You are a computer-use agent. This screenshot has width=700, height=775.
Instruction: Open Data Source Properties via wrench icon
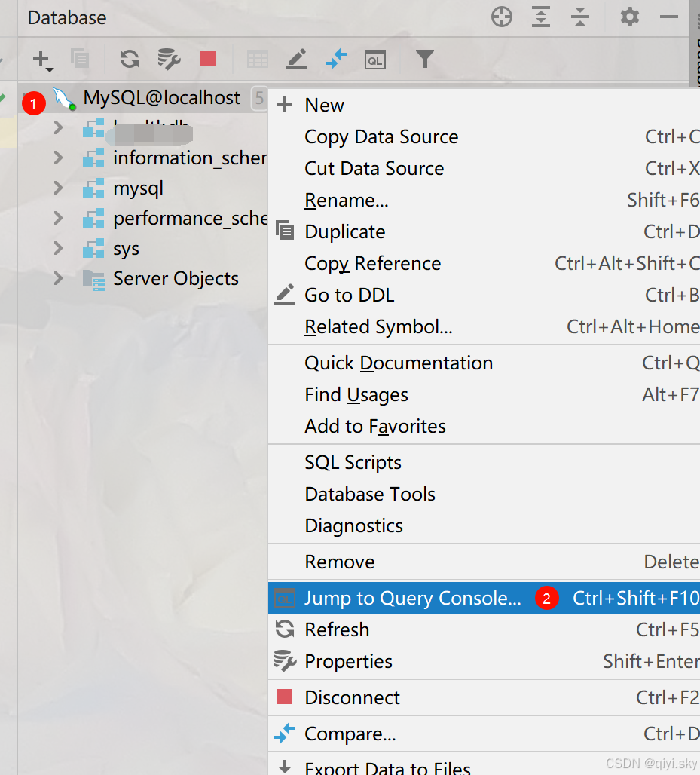(169, 59)
